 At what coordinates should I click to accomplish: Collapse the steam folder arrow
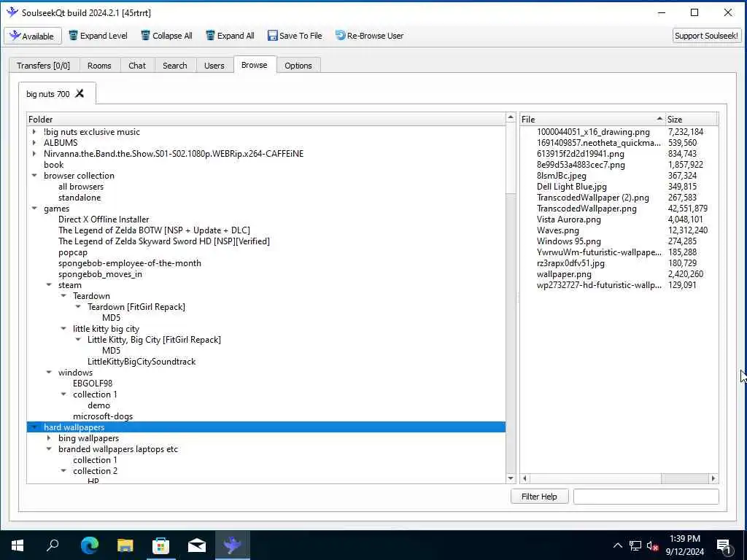coord(49,285)
